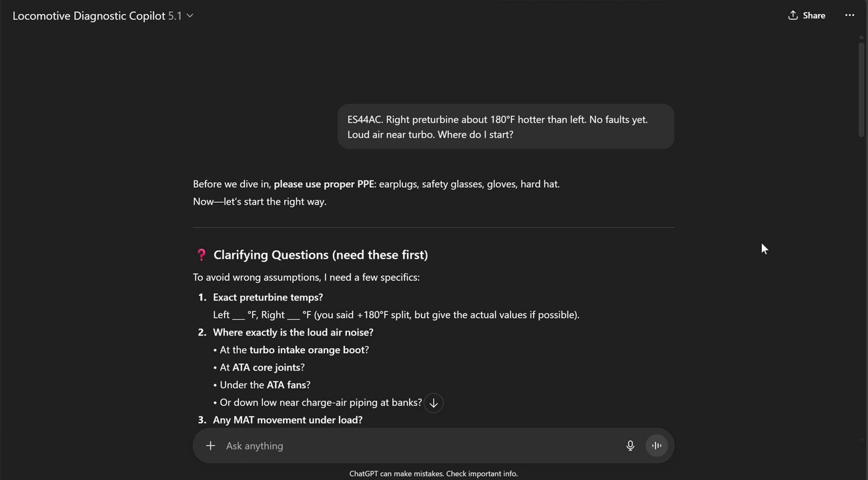Click the ChatGPT can make mistakes disclaimer
Image resolution: width=868 pixels, height=480 pixels.
pyautogui.click(x=434, y=474)
